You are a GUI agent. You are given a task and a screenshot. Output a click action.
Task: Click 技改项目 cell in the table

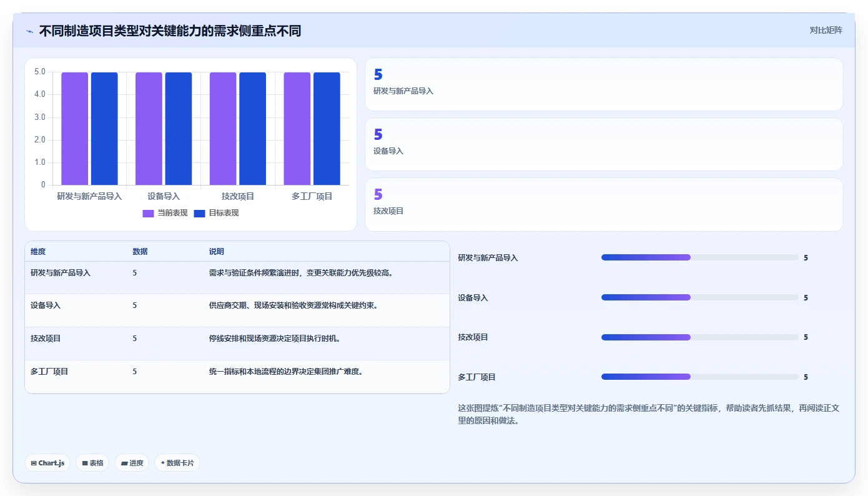(46, 339)
